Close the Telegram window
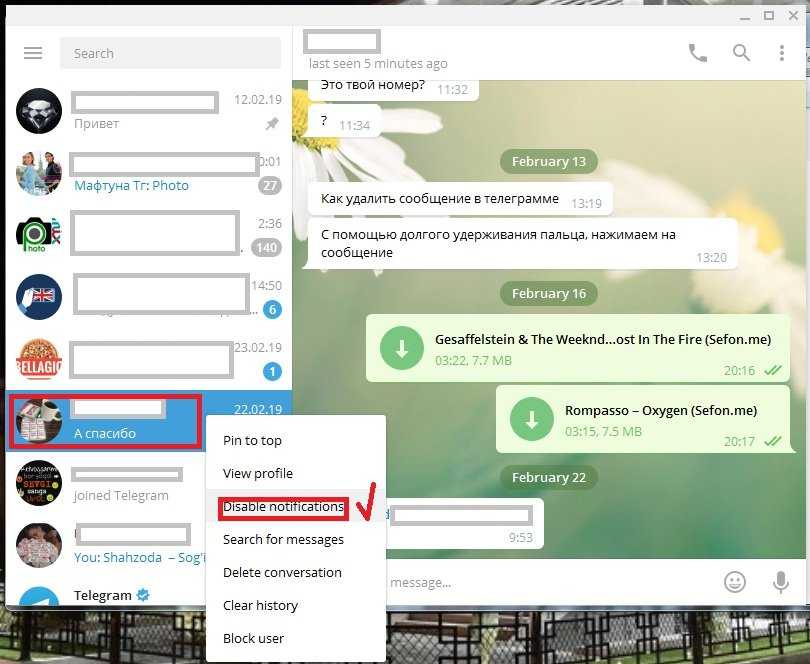 (793, 16)
